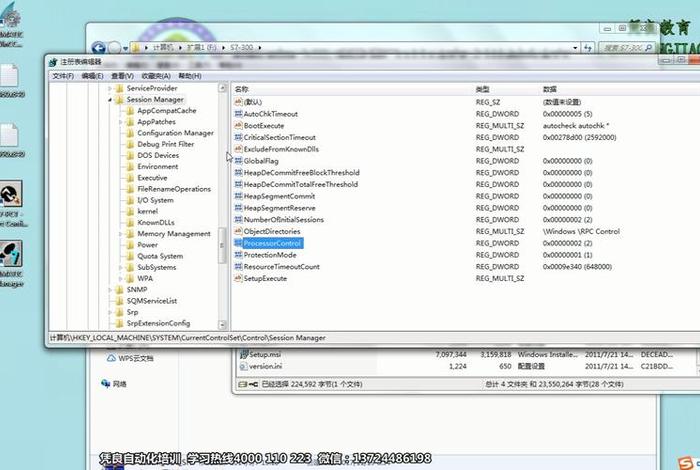The height and width of the screenshot is (470, 700).
Task: Select the highlighted ProcessorControl value
Action: 272,243
